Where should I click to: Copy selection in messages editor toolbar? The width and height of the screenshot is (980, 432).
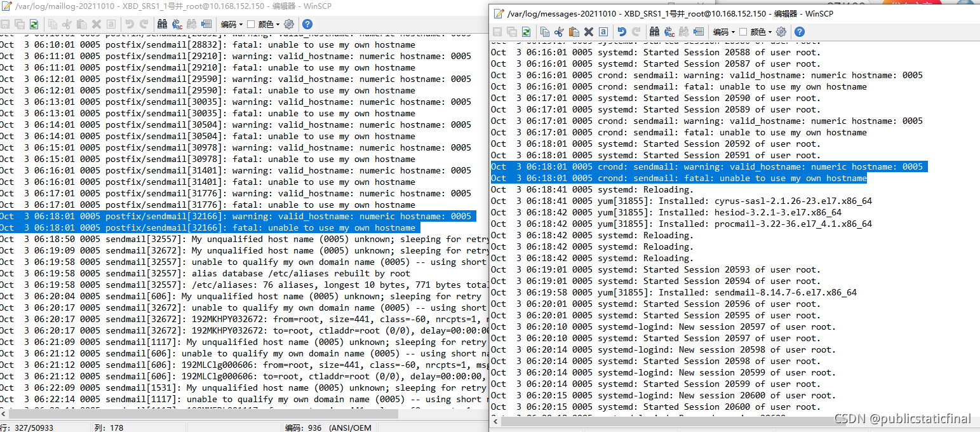coord(545,32)
